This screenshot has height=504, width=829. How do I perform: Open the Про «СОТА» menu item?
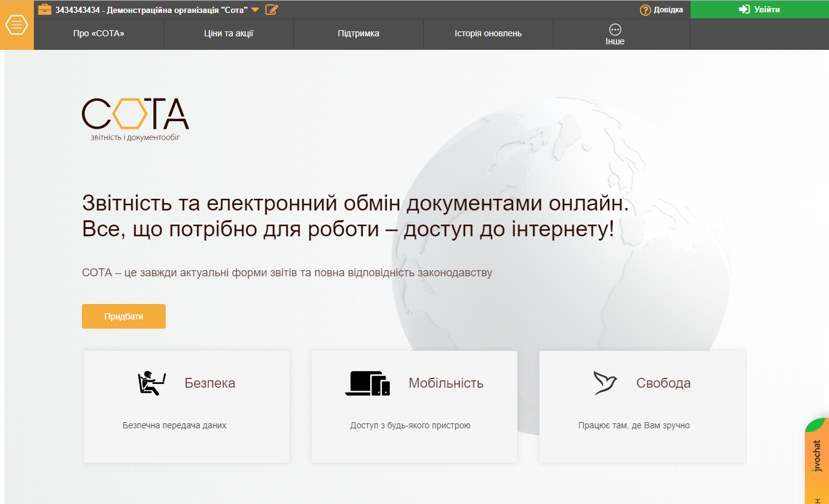pos(99,33)
